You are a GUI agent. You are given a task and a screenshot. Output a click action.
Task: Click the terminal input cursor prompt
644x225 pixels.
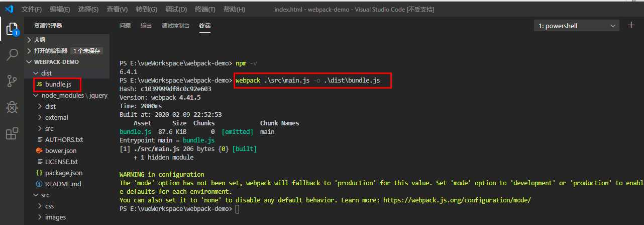coord(238,208)
